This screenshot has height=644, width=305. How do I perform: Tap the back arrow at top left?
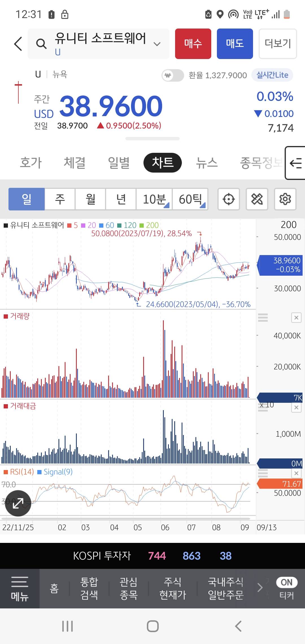coord(18,44)
